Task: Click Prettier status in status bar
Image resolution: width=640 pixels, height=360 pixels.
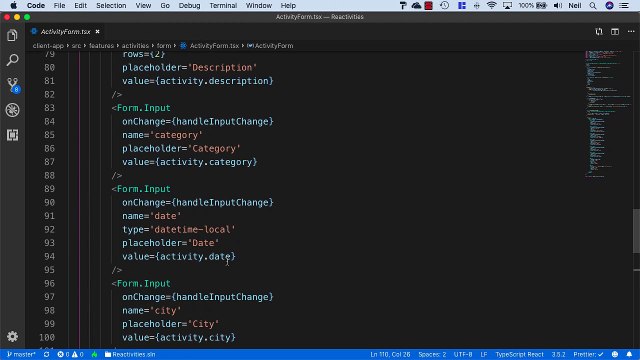Action: tap(588, 354)
